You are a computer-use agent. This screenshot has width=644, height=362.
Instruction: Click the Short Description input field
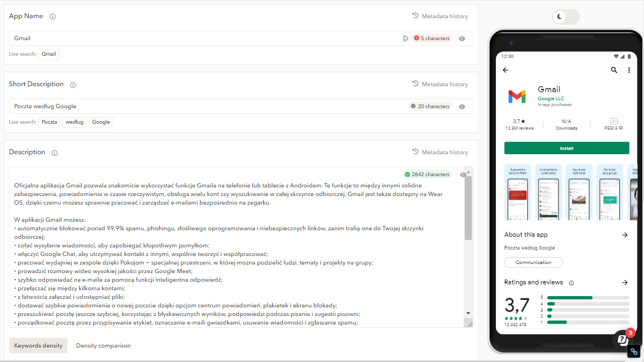pos(241,107)
